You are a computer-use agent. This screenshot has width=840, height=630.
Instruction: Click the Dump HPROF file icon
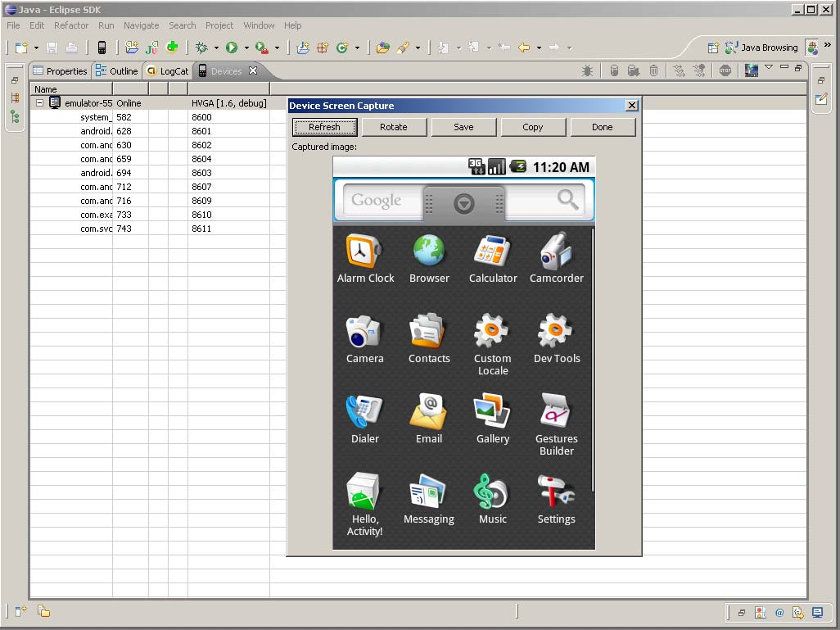pos(633,70)
